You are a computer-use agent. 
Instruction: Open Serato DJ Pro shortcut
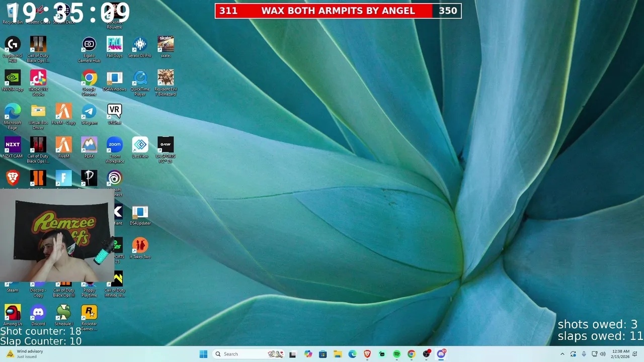tap(140, 47)
